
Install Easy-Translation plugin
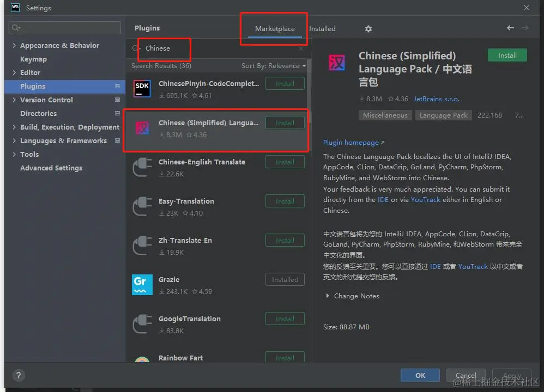[285, 201]
